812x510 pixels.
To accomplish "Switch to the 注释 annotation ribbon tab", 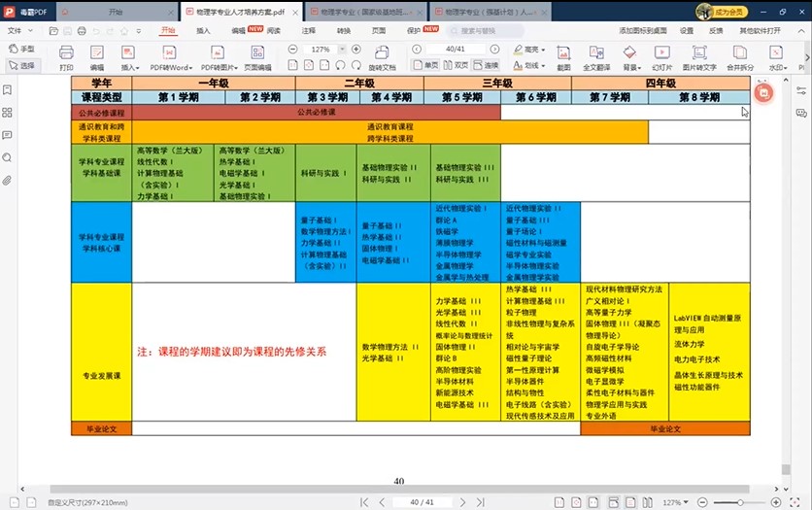I will tap(308, 30).
